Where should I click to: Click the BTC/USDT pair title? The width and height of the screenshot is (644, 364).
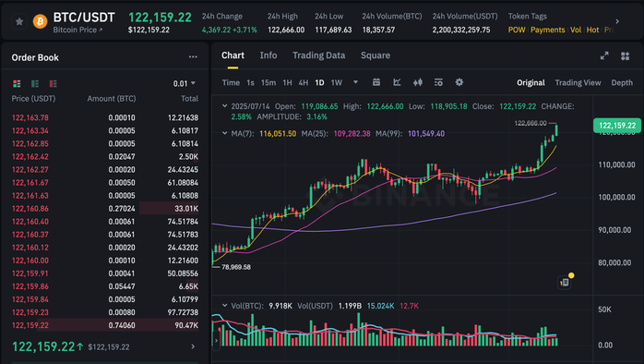pyautogui.click(x=84, y=18)
